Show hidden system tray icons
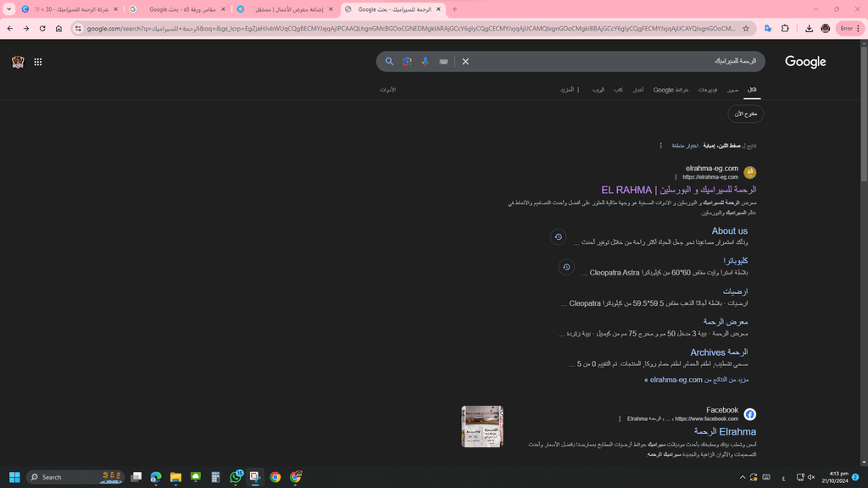Screen dimensions: 868x488 click(x=743, y=477)
